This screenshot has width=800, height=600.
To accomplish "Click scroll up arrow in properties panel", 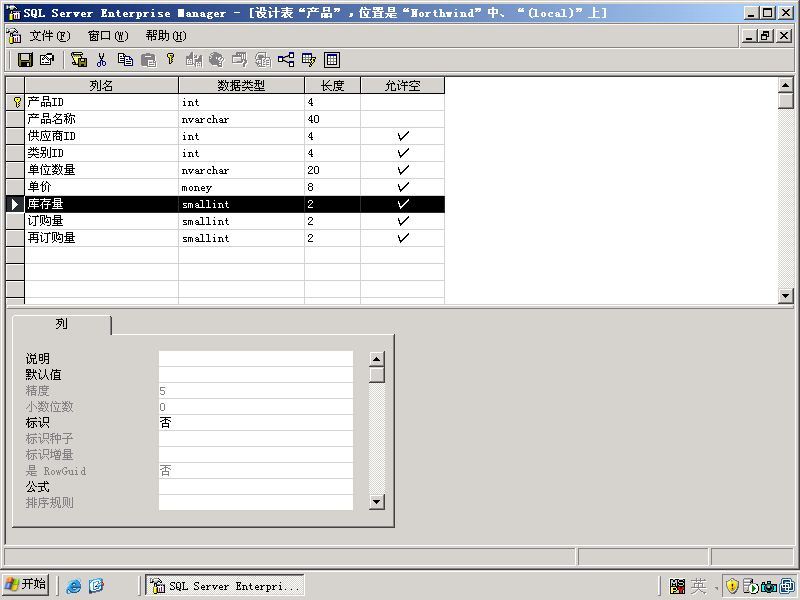I will [x=377, y=359].
